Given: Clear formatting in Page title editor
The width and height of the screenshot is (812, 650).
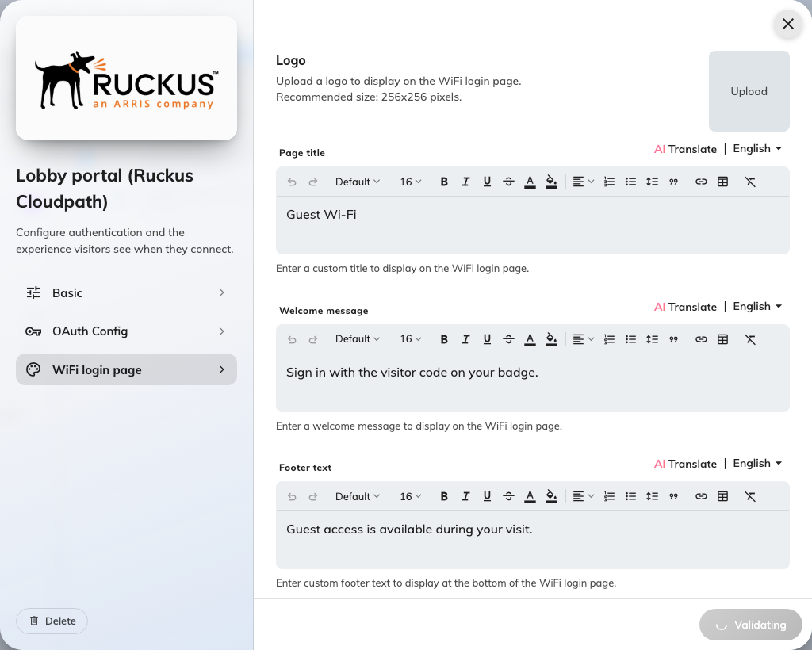Looking at the screenshot, I should click(x=750, y=182).
